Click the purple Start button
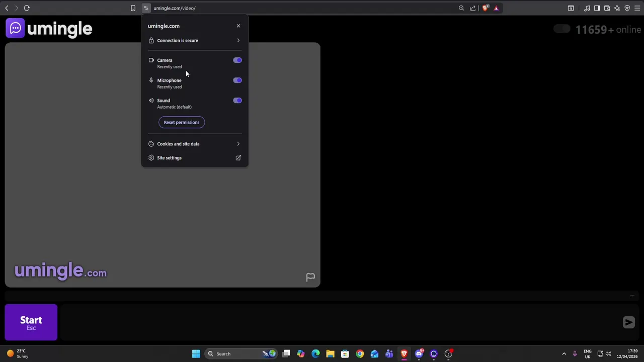The height and width of the screenshot is (362, 644). [x=31, y=322]
